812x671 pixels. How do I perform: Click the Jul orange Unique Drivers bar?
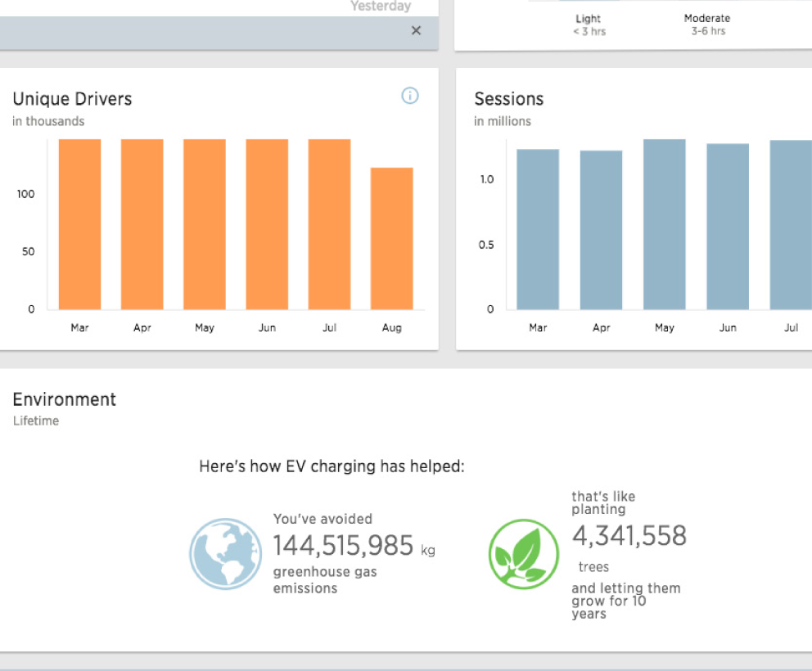pos(329,225)
